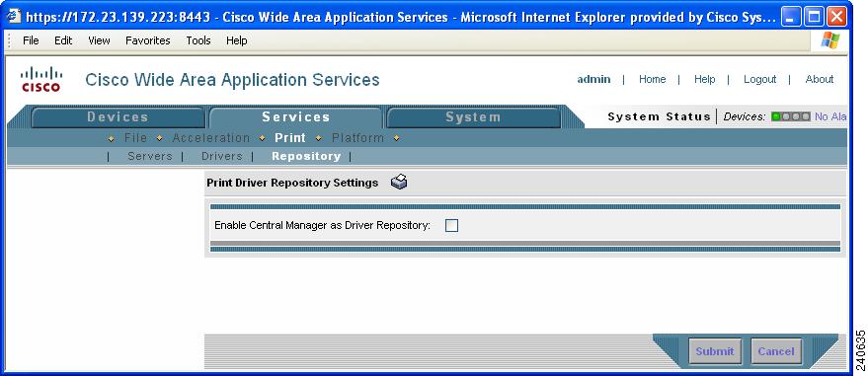Image resolution: width=868 pixels, height=376 pixels.
Task: Open the Devices tab
Action: (x=118, y=117)
